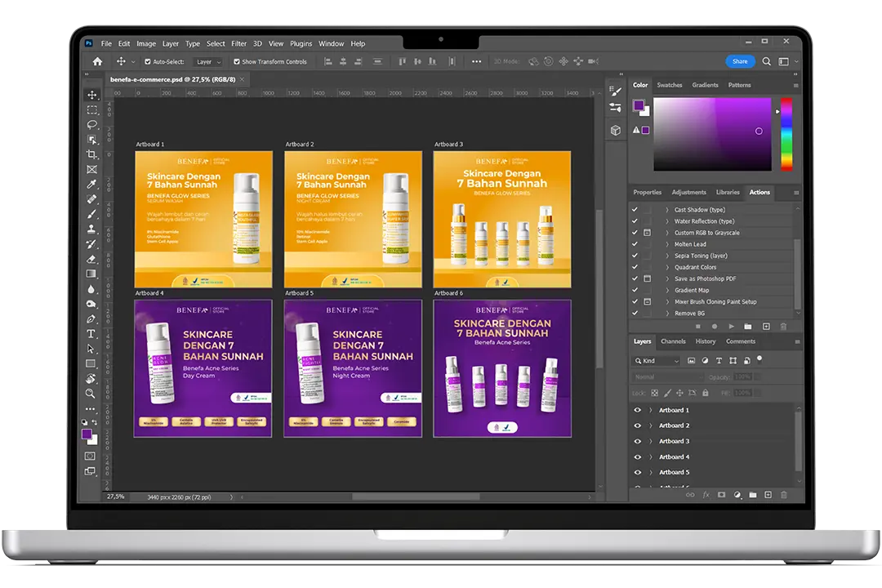Screen dimensions: 882x588
Task: Expand the Artboard 1 layer group
Action: click(651, 410)
